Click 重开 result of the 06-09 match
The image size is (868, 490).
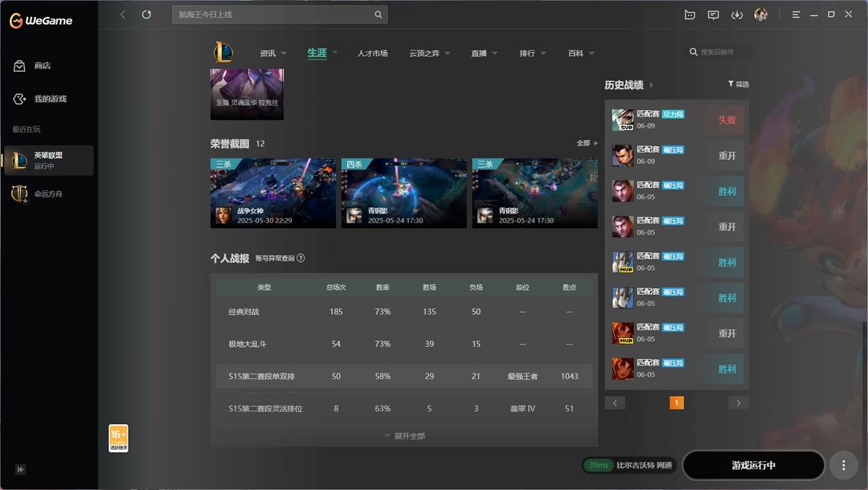[727, 156]
